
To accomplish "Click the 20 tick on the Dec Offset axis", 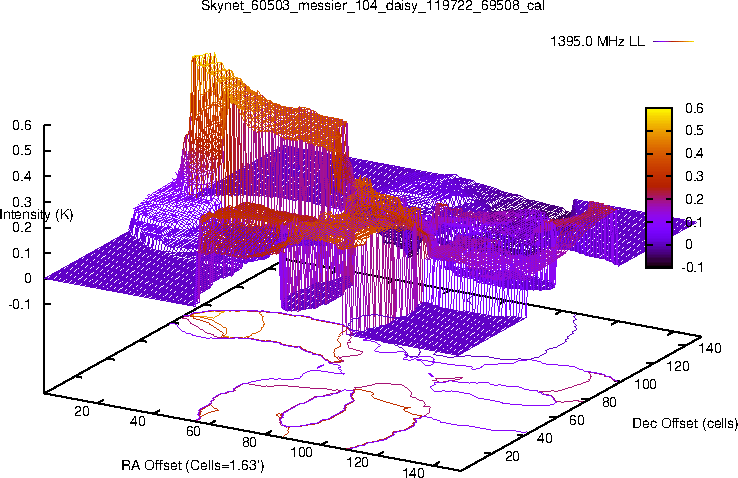I will click(x=512, y=456).
